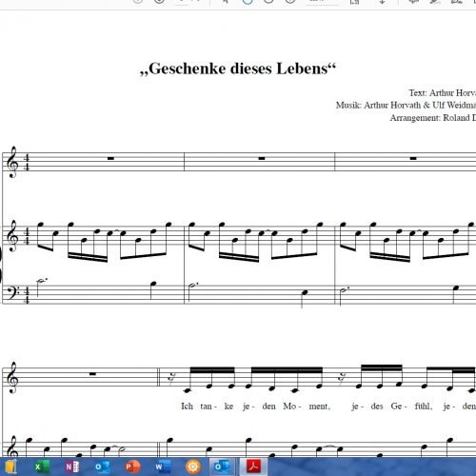Select the highlighted hand tool in the PDF toolbar
Image resolution: width=476 pixels, height=476 pixels.
click(248, 1)
